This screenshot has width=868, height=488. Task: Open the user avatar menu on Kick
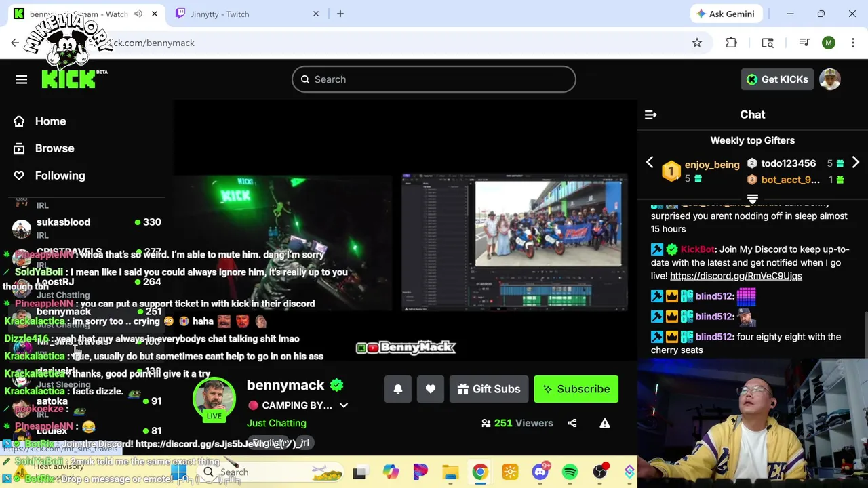coord(830,79)
